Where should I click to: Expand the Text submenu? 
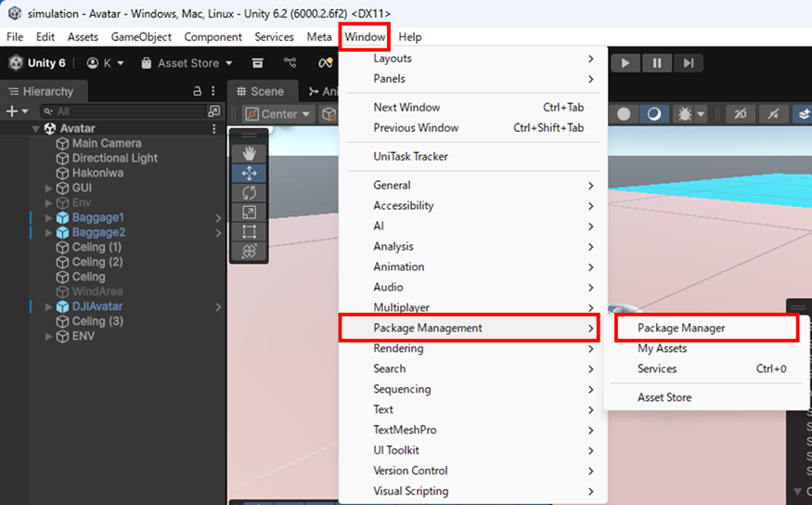(x=472, y=409)
